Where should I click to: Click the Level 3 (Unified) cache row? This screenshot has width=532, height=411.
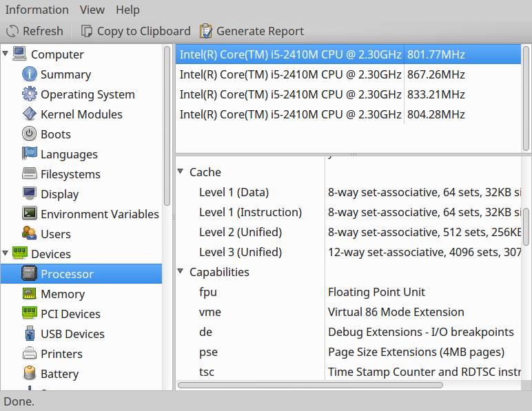click(x=348, y=252)
